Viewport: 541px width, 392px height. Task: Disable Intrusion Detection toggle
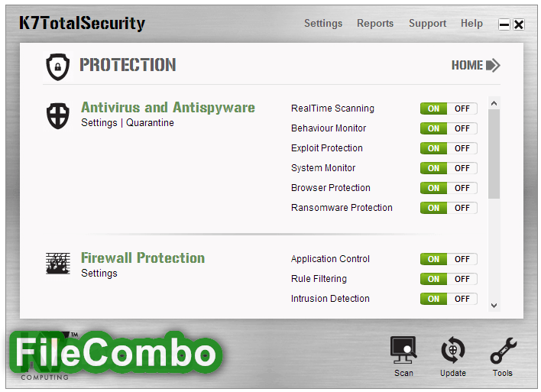462,299
